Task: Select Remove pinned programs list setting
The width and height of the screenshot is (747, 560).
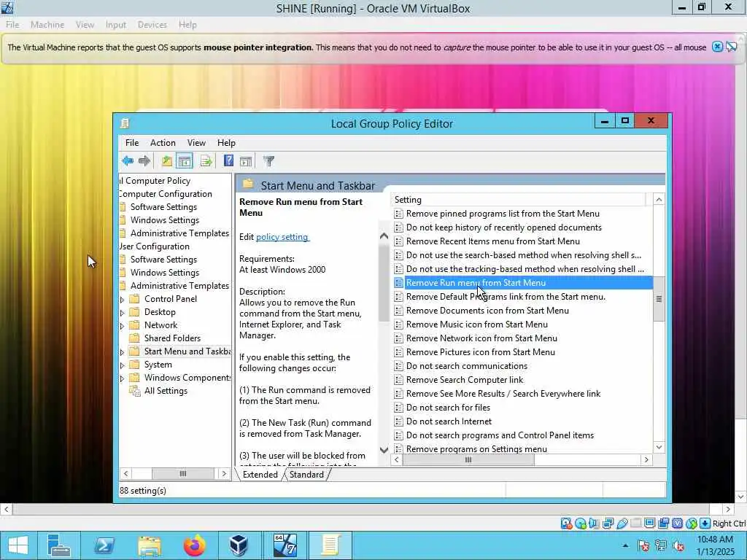Action: pos(503,214)
